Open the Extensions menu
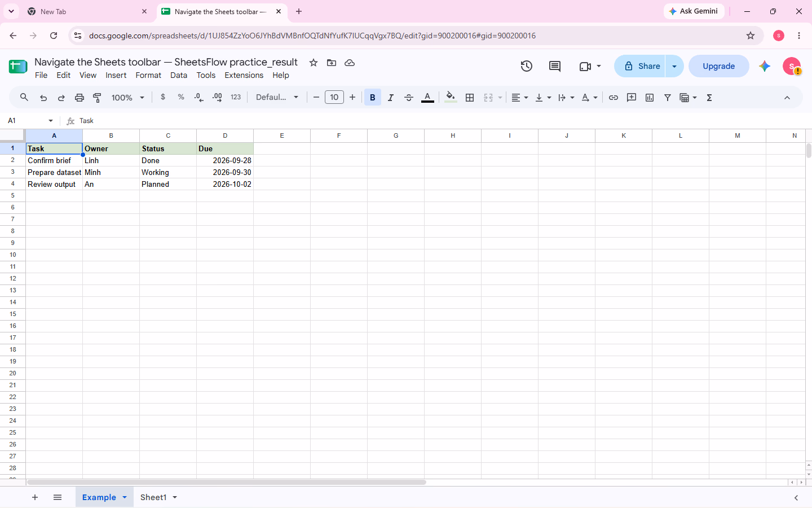 click(244, 75)
